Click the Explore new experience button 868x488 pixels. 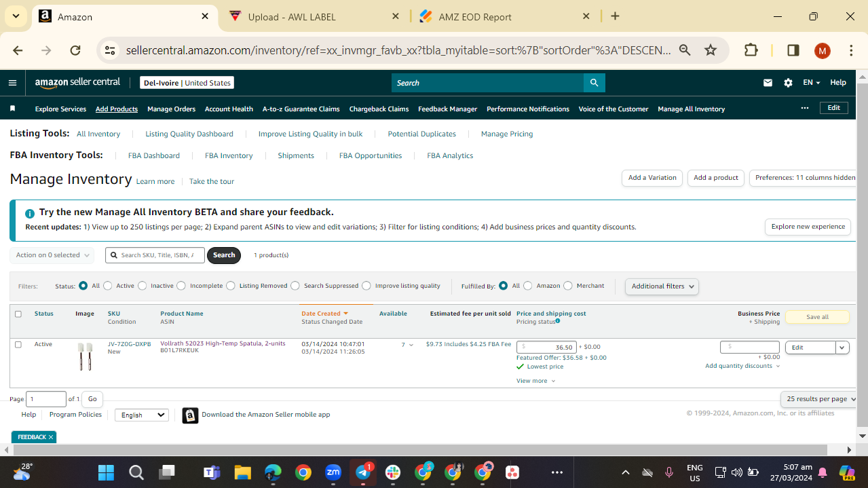(x=808, y=227)
